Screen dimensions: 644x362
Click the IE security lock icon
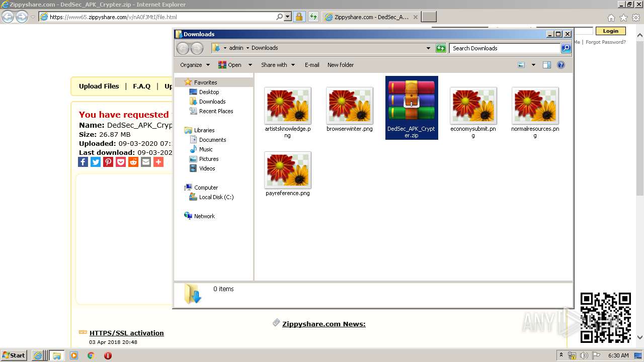point(299,17)
